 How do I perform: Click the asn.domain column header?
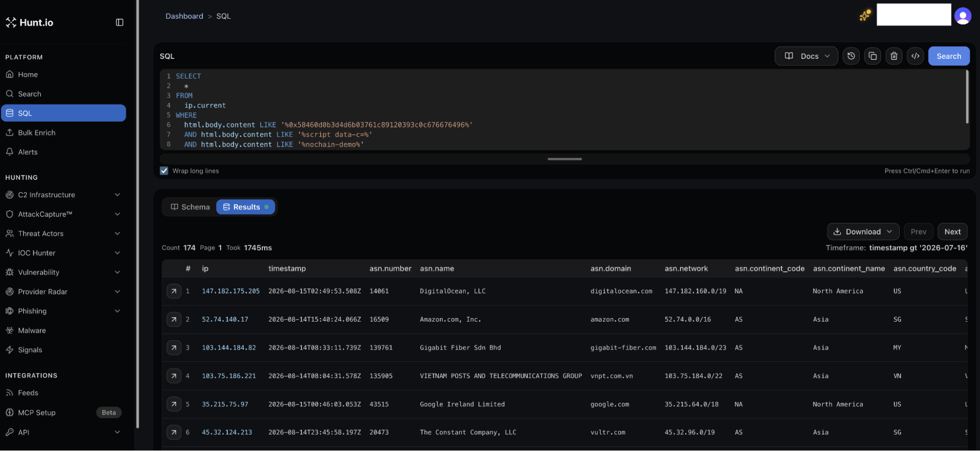coord(610,269)
